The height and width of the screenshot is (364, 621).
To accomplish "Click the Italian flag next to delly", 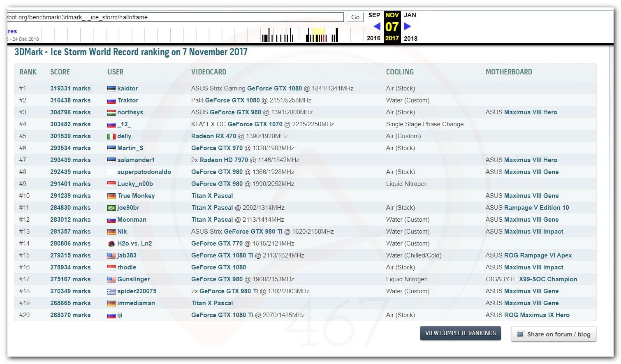I will pyautogui.click(x=111, y=136).
